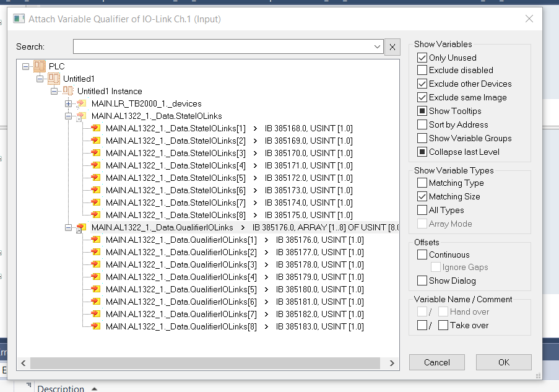Enable the Take over checkbox

pyautogui.click(x=443, y=325)
